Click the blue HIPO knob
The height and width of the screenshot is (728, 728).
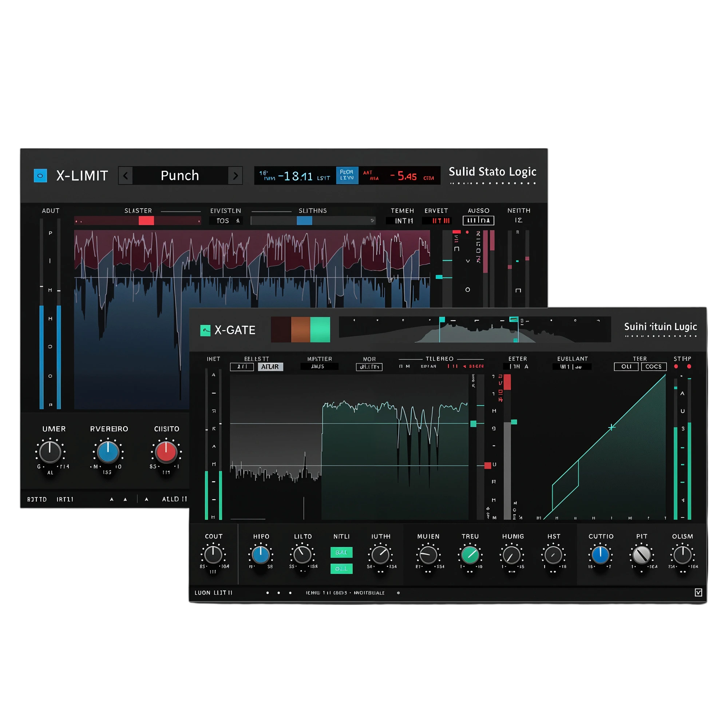pyautogui.click(x=261, y=555)
